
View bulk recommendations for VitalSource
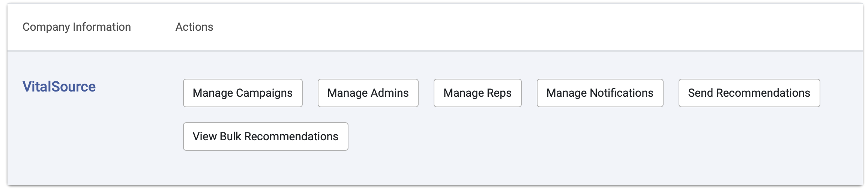266,136
